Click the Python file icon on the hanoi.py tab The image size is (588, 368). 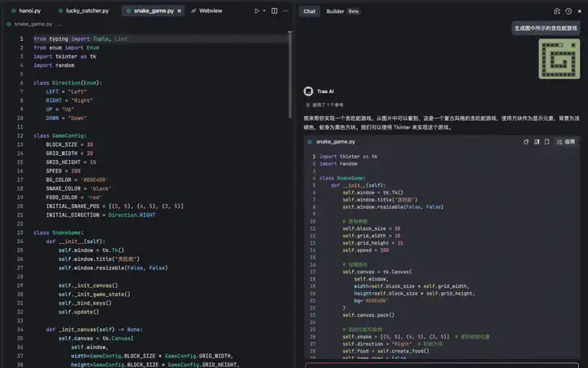pyautogui.click(x=14, y=11)
